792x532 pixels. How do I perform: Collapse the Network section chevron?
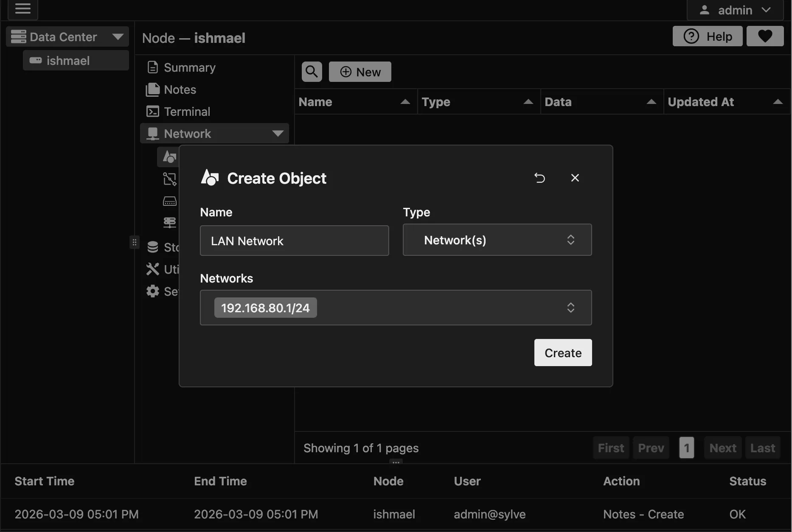(278, 133)
